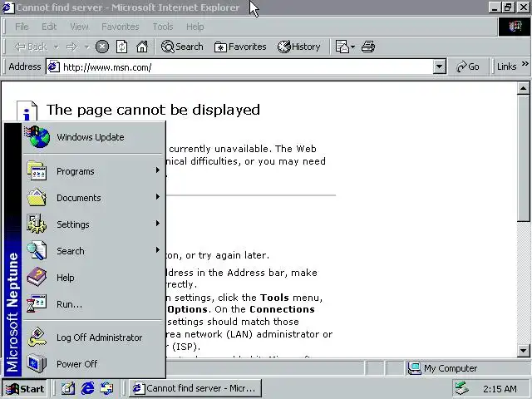Click the My Computer zone in status bar
This screenshot has width=532, height=399.
point(467,368)
